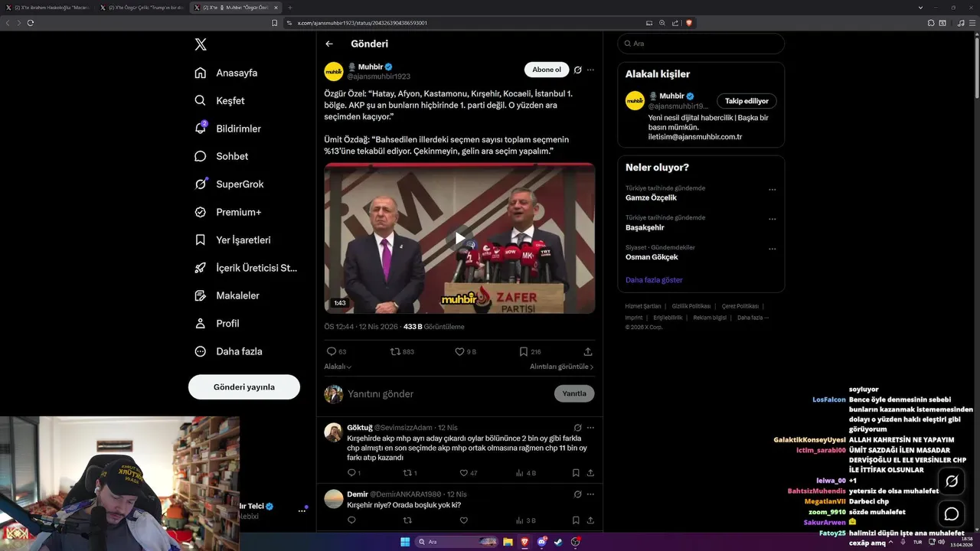Bookmark Demir's reply
This screenshot has width=980, height=551.
[576, 520]
